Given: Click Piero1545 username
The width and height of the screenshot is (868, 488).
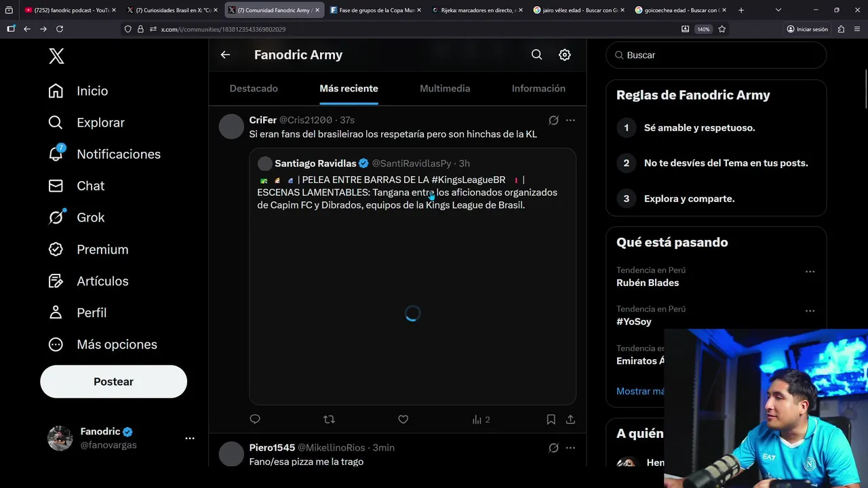Looking at the screenshot, I should 272,447.
